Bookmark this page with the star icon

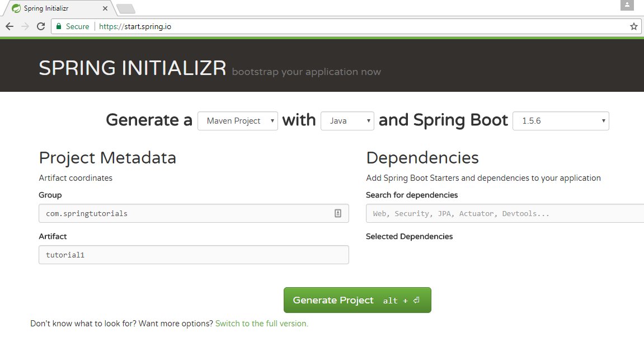[x=634, y=26]
